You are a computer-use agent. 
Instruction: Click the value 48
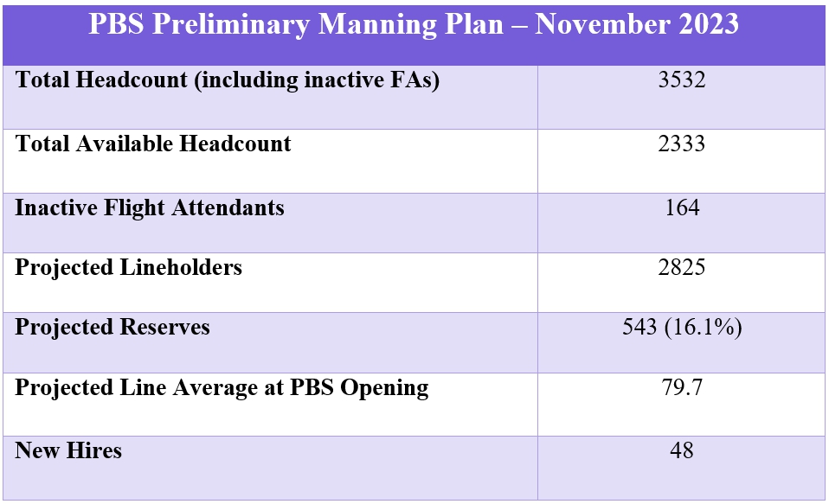(682, 450)
